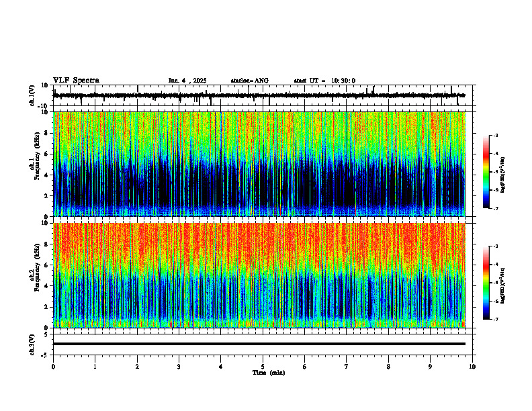Screen dimensions: 532x411
Task: Click the "8" kHz tick of ch.2 spectrogram
Action: pyautogui.click(x=47, y=244)
